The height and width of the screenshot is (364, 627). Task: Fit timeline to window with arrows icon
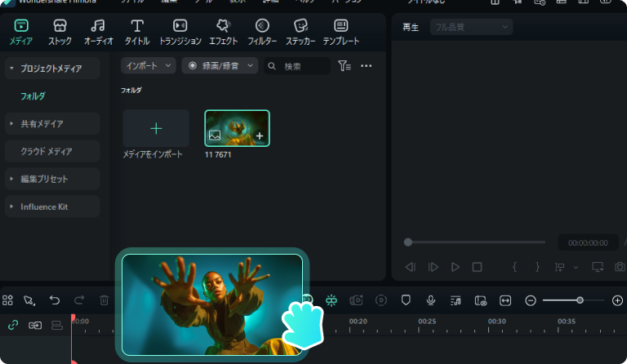(x=505, y=300)
